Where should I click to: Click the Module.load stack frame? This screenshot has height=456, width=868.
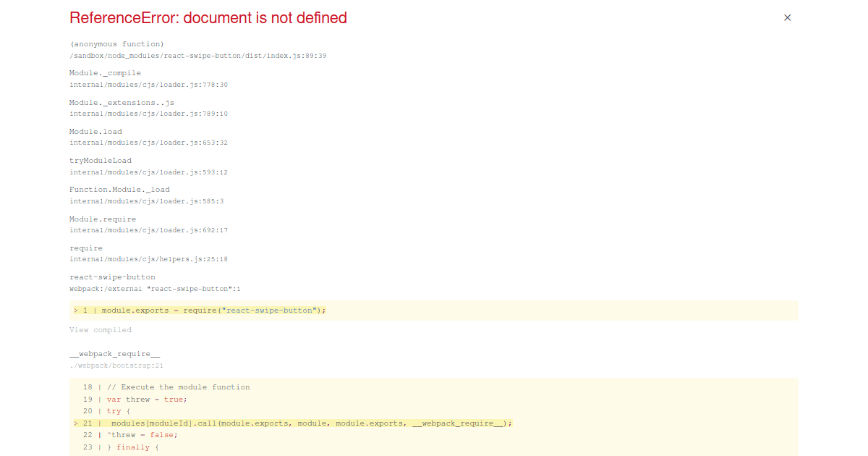(95, 131)
